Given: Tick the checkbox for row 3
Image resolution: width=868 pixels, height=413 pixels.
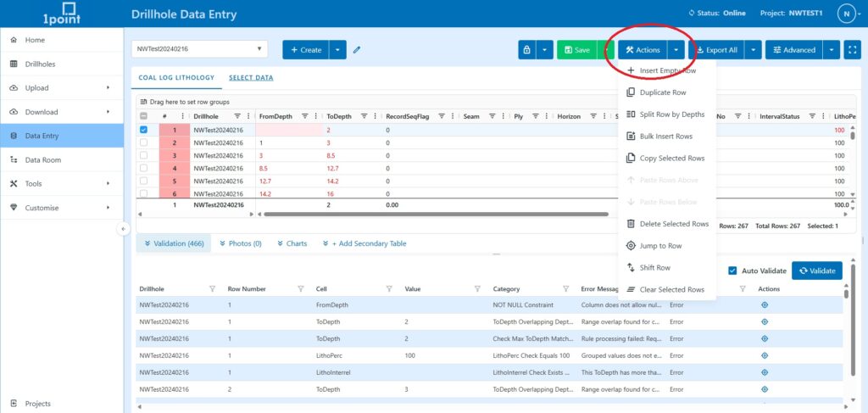Looking at the screenshot, I should [143, 155].
